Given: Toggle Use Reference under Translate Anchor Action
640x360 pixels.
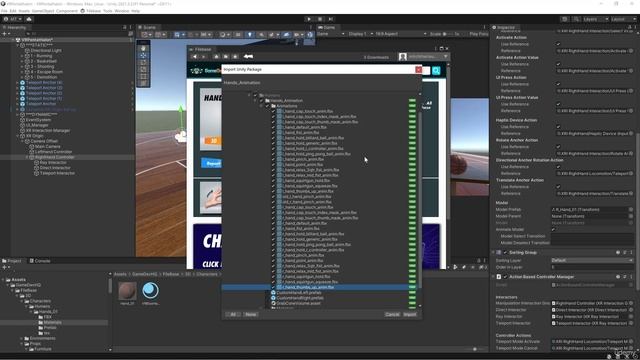Looking at the screenshot, I should click(558, 187).
